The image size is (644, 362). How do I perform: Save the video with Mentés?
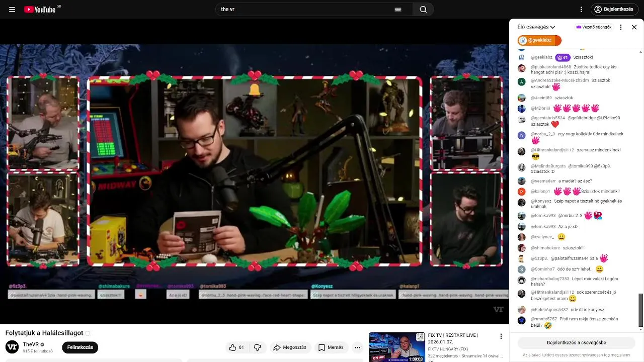pos(331,347)
